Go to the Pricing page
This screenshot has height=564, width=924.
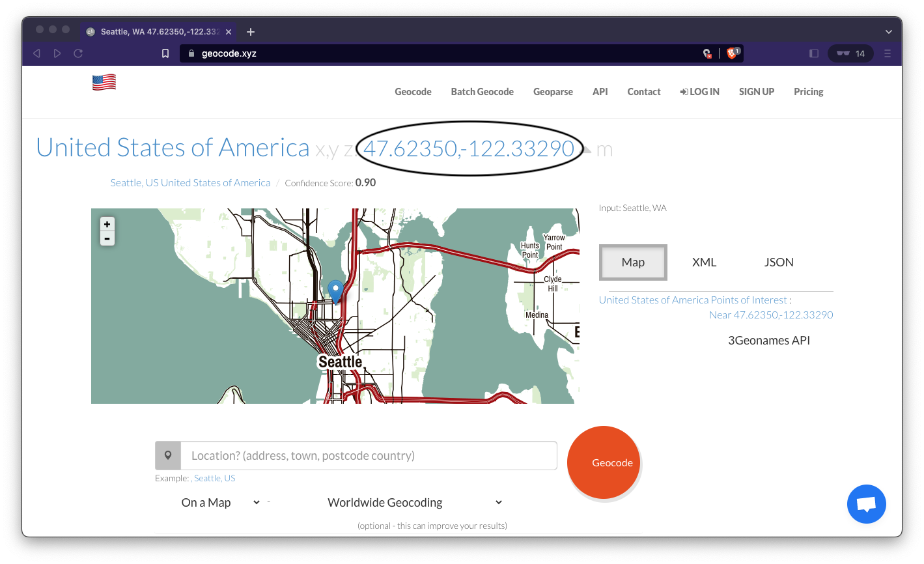pos(808,92)
